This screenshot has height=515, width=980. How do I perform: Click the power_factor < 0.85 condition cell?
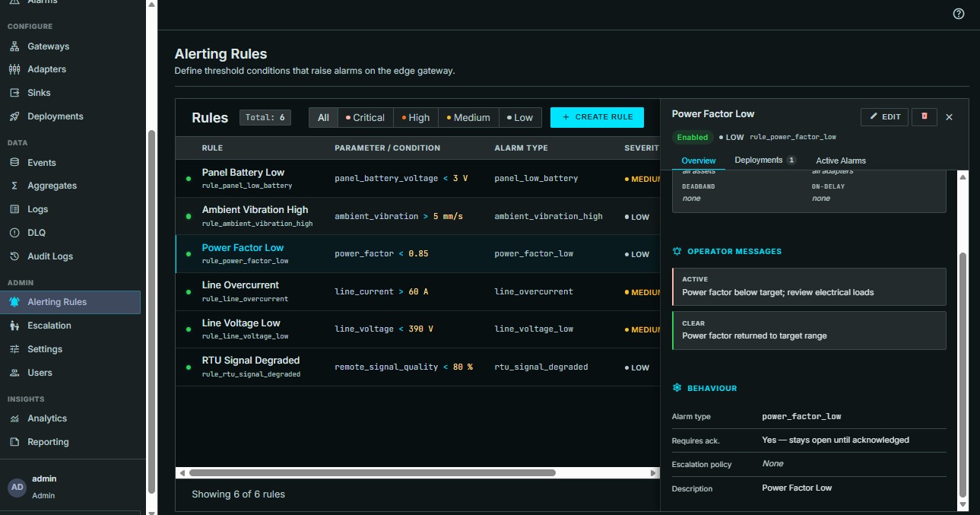tap(382, 253)
